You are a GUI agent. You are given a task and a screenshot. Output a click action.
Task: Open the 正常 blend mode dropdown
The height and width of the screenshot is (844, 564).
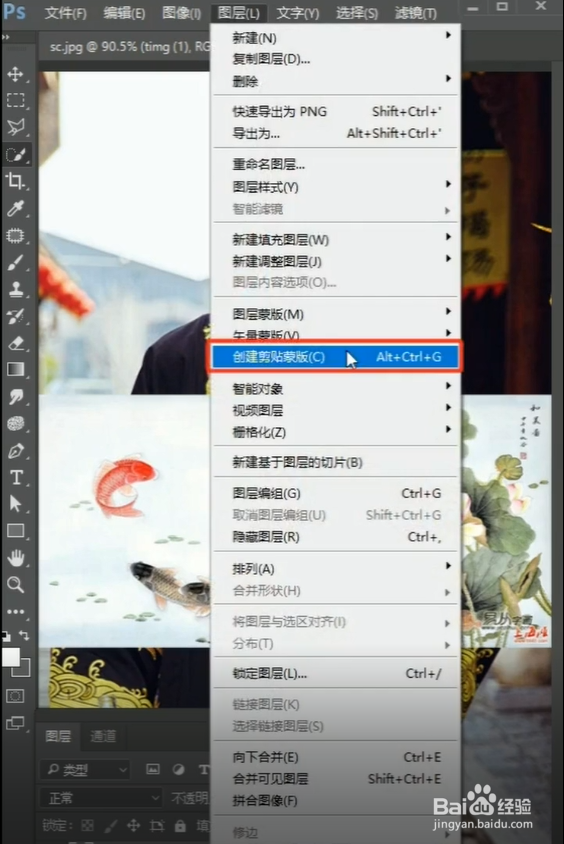(101, 797)
